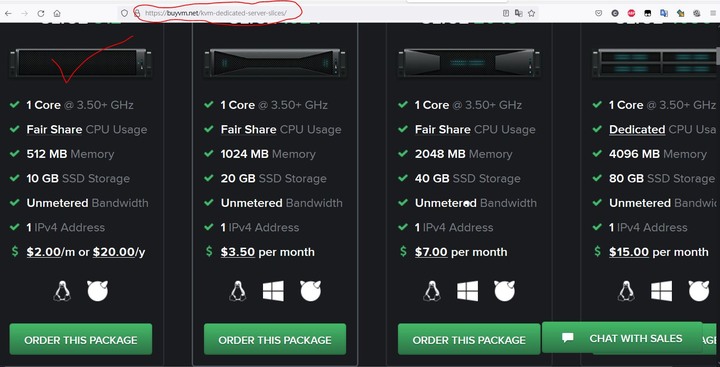
Task: Bookmark this page with the star icon
Action: (531, 13)
